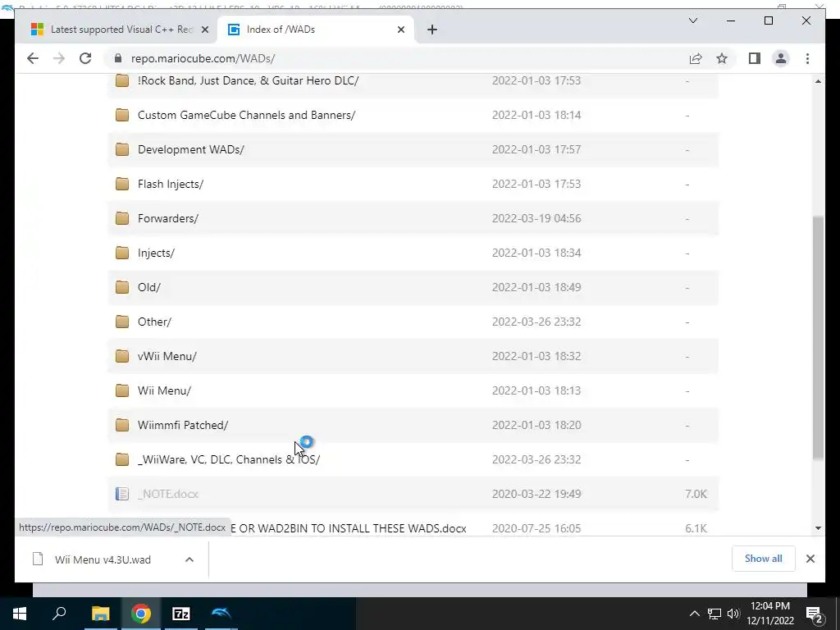
Task: Open the Flash Injects folder
Action: pos(171,184)
